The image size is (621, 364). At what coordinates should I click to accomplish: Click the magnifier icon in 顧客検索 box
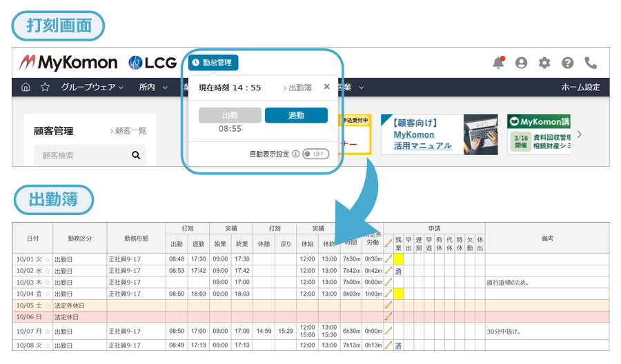click(x=136, y=156)
